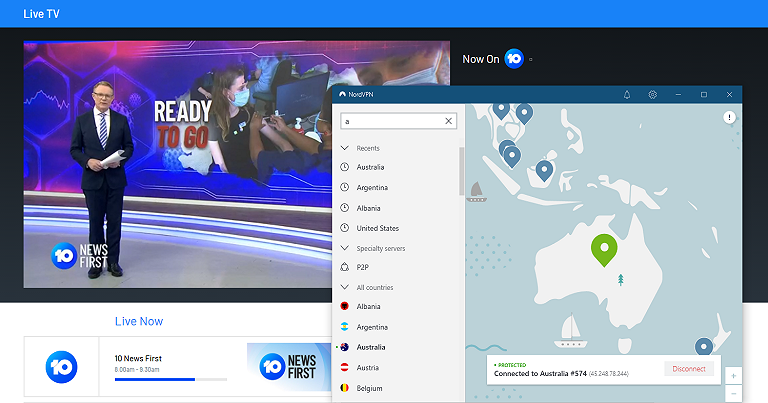Image resolution: width=768 pixels, height=403 pixels.
Task: Open the map info exclamation icon
Action: pyautogui.click(x=729, y=118)
